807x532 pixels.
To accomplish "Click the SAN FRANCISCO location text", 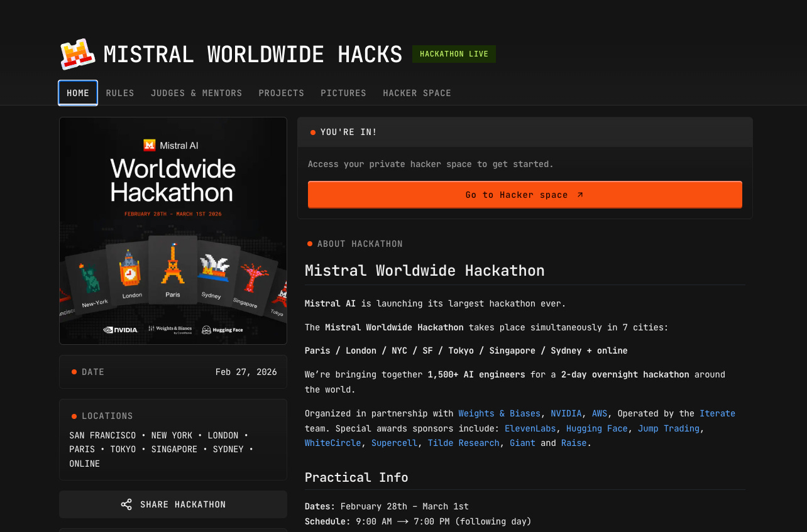I will [102, 435].
